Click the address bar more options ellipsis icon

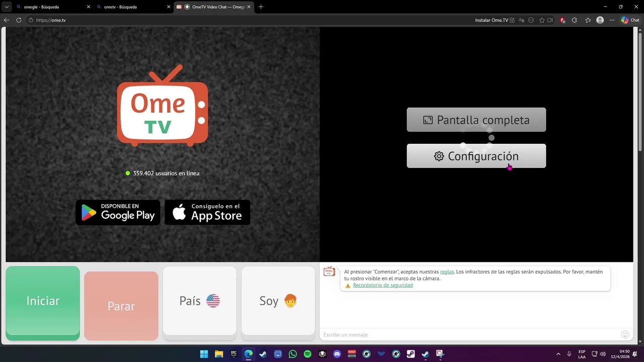(x=531, y=20)
